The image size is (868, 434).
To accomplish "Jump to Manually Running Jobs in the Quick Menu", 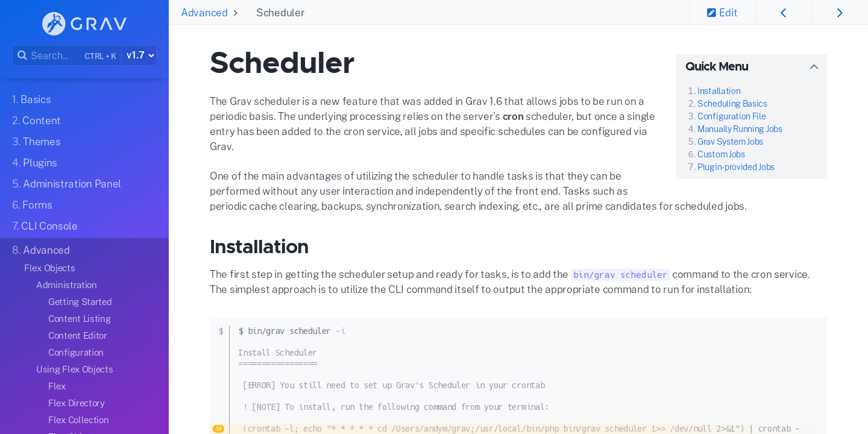I will [740, 129].
